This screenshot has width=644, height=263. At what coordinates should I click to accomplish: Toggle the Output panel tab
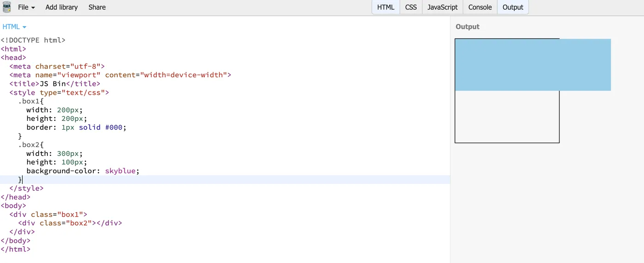tap(513, 7)
